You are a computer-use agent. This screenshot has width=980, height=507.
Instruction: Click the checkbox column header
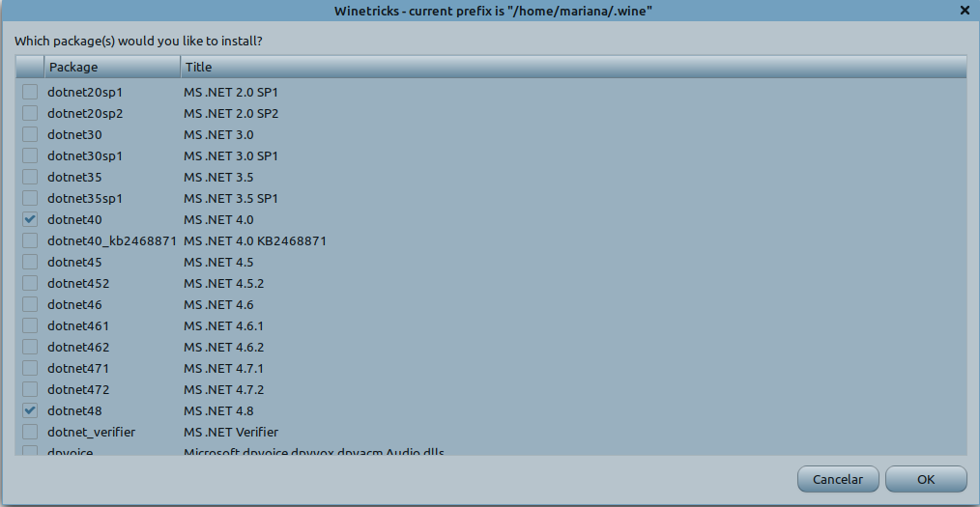pyautogui.click(x=30, y=67)
